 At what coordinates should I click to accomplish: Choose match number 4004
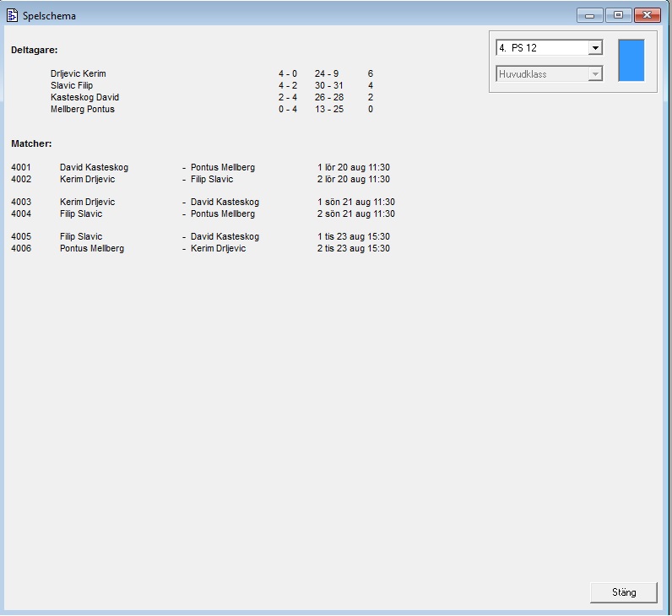tap(21, 214)
